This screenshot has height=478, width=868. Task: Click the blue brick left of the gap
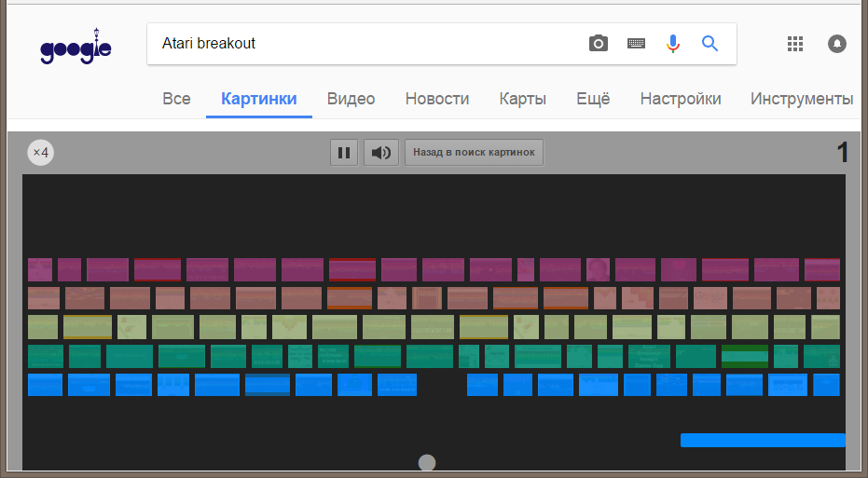[x=397, y=385]
